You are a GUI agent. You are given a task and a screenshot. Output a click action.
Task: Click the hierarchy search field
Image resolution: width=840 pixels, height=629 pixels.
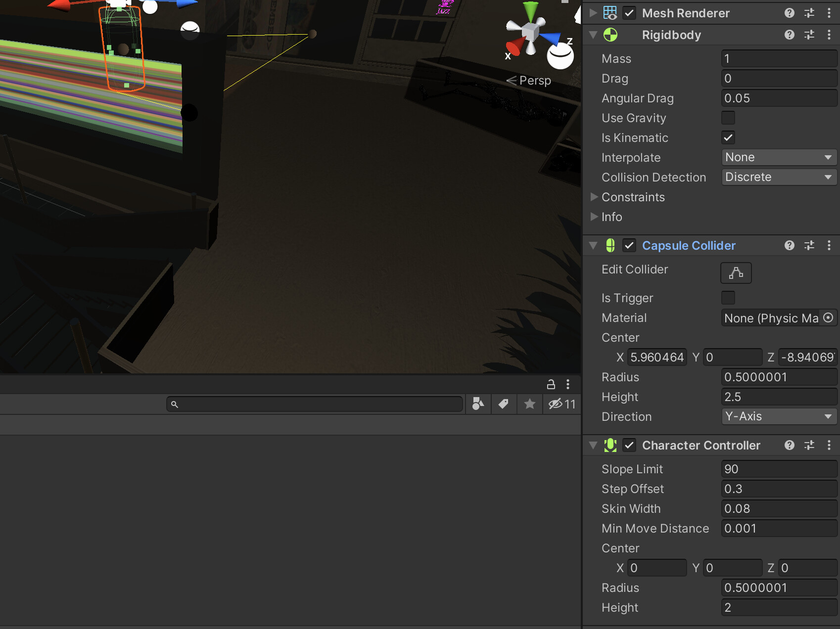click(315, 404)
